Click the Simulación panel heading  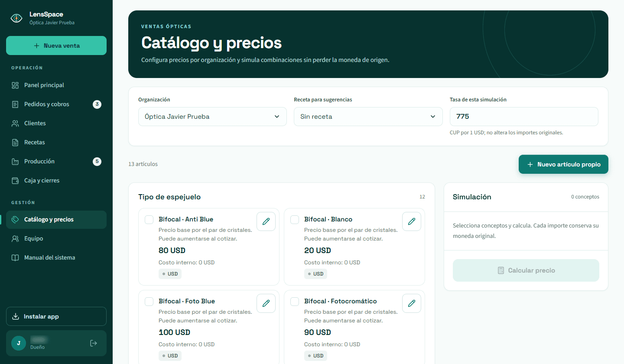472,197
